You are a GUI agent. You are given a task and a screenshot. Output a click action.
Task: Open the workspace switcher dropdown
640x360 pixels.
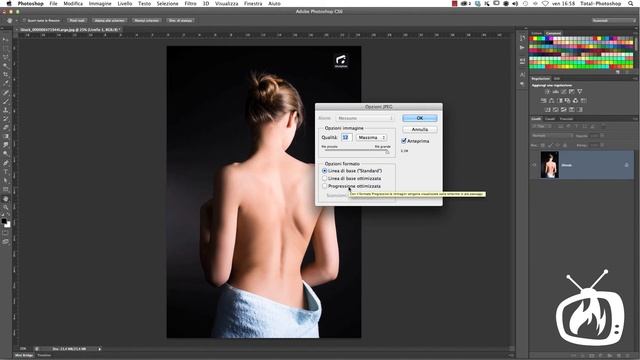tap(614, 20)
